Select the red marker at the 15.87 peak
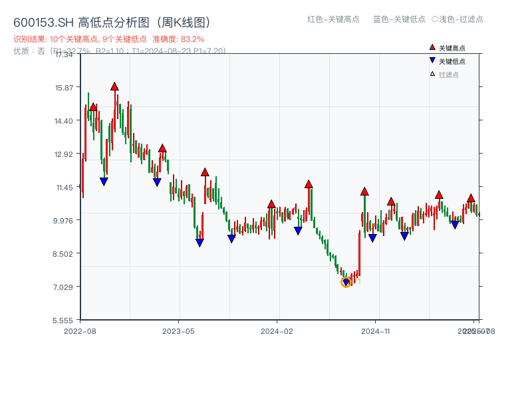 click(x=114, y=86)
